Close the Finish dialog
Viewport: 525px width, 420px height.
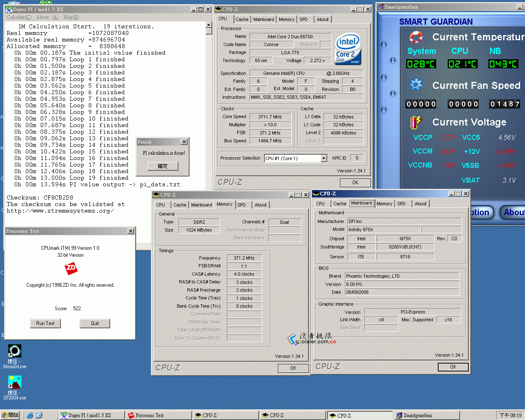(x=184, y=142)
